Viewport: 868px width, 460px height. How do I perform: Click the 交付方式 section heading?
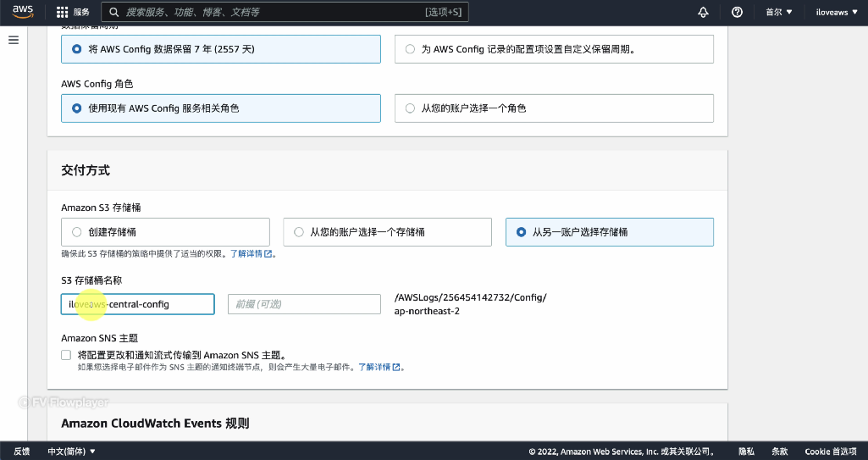[86, 170]
